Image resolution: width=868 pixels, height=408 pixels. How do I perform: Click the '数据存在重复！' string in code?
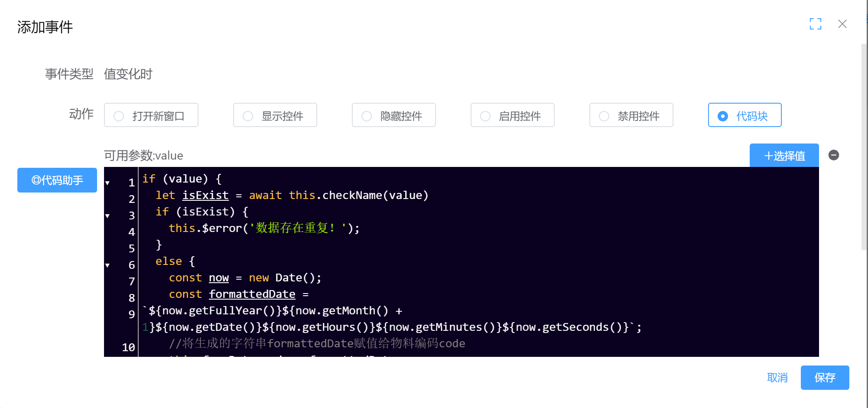pos(298,228)
